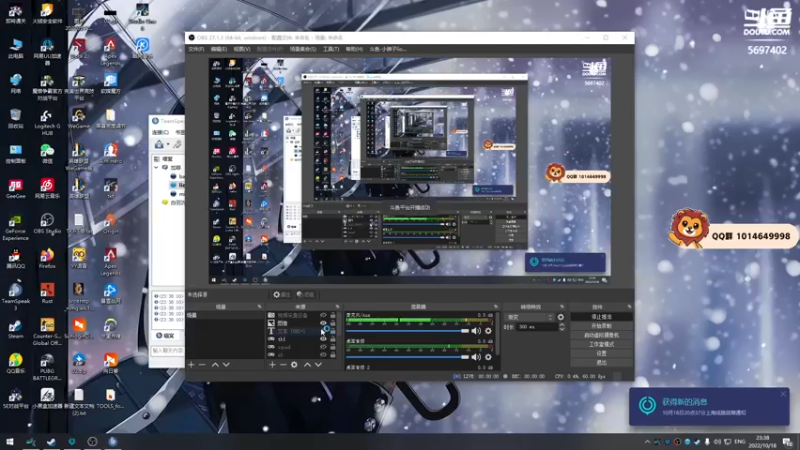Open 连接(C) menu in TeamSpeak window
Screen dimensions: 800x450
point(160,132)
